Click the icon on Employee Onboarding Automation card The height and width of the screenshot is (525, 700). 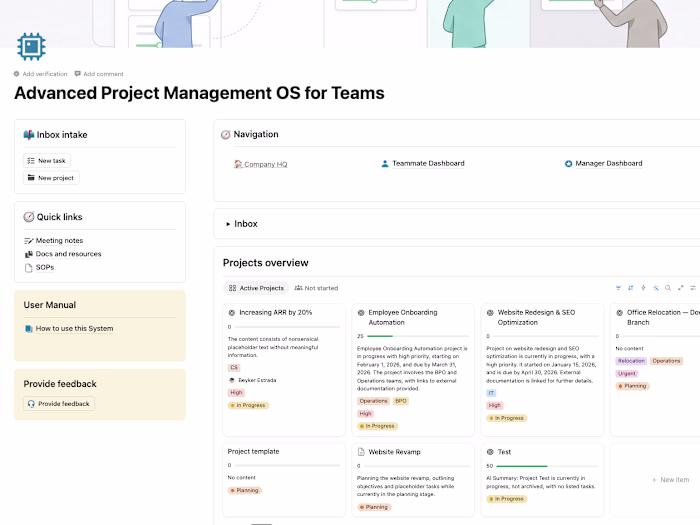point(361,312)
